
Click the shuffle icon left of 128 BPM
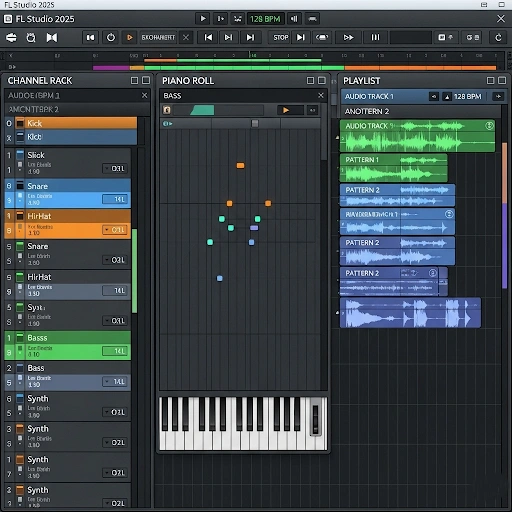pos(237,19)
